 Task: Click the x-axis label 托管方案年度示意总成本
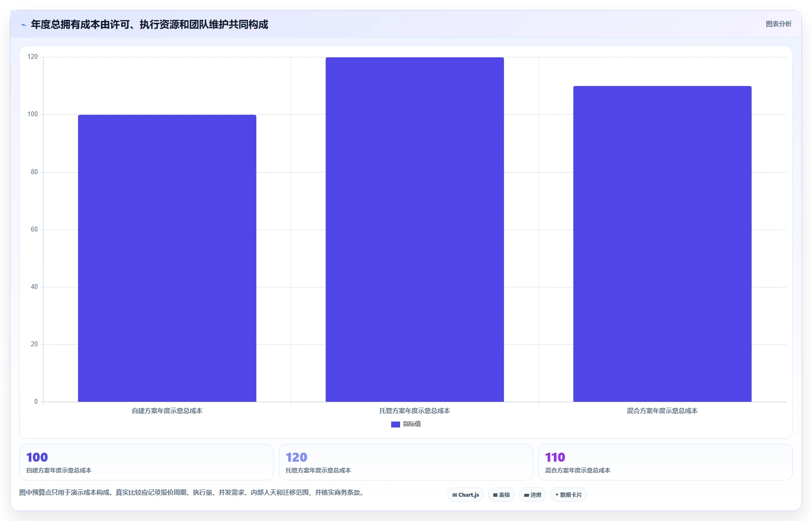tap(414, 411)
